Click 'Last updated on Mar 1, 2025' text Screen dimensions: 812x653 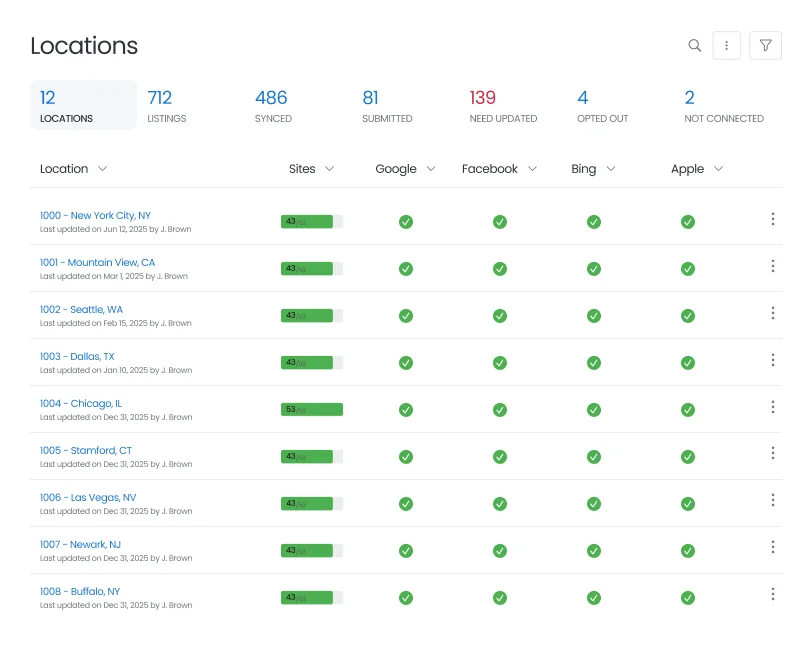(92, 277)
